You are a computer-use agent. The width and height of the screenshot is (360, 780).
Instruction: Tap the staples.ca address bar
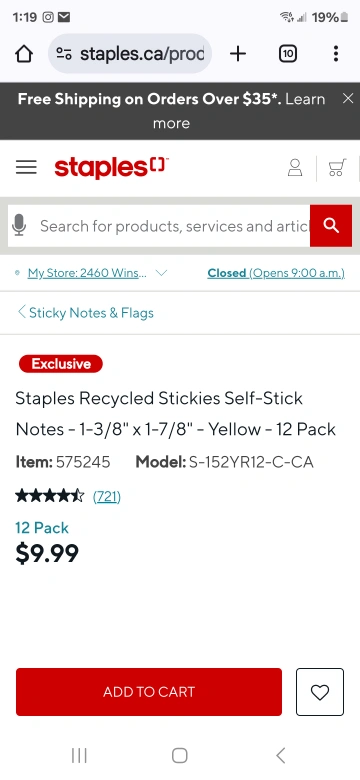tap(130, 54)
